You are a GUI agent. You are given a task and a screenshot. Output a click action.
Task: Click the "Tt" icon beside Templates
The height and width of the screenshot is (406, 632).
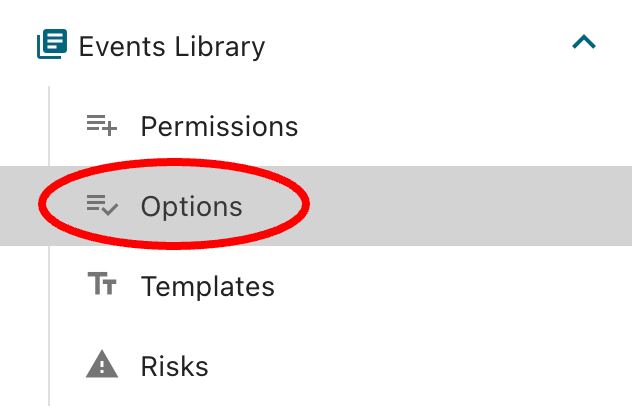click(x=102, y=286)
